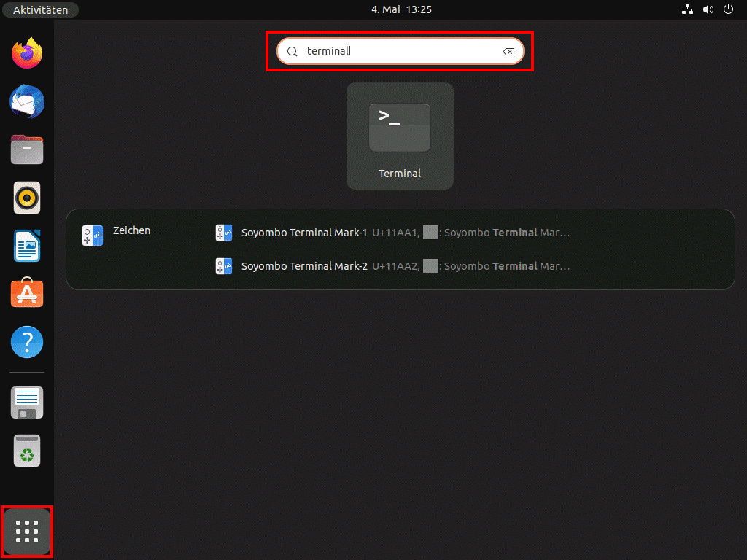This screenshot has height=560, width=747.
Task: Open the Files manager in dock
Action: click(27, 149)
